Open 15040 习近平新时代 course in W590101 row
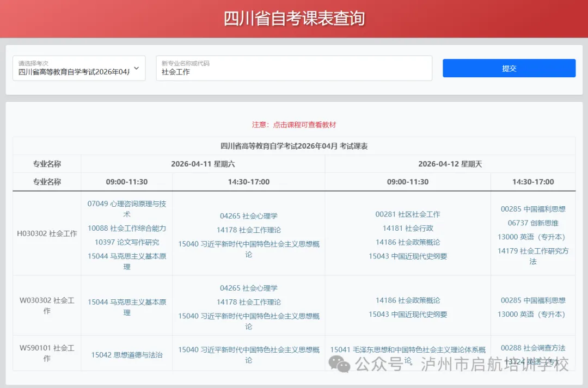Image resolution: width=588 pixels, height=388 pixels. click(249, 355)
